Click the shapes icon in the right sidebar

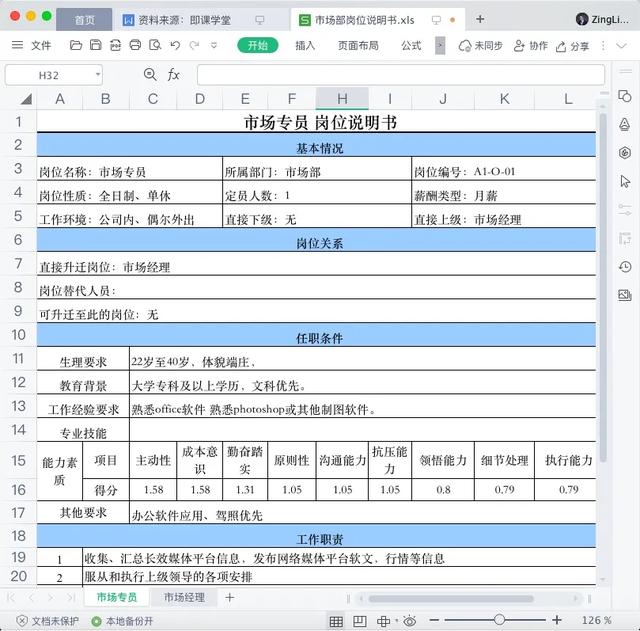tap(624, 96)
